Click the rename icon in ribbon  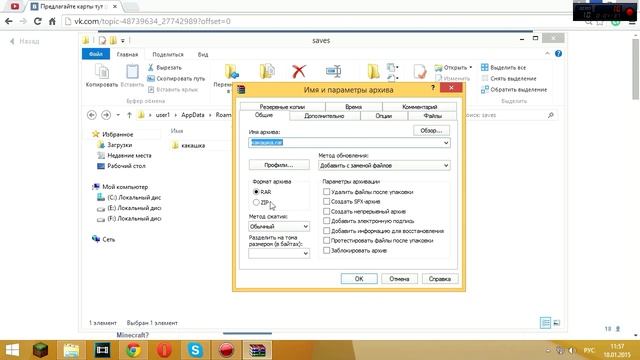(x=333, y=71)
